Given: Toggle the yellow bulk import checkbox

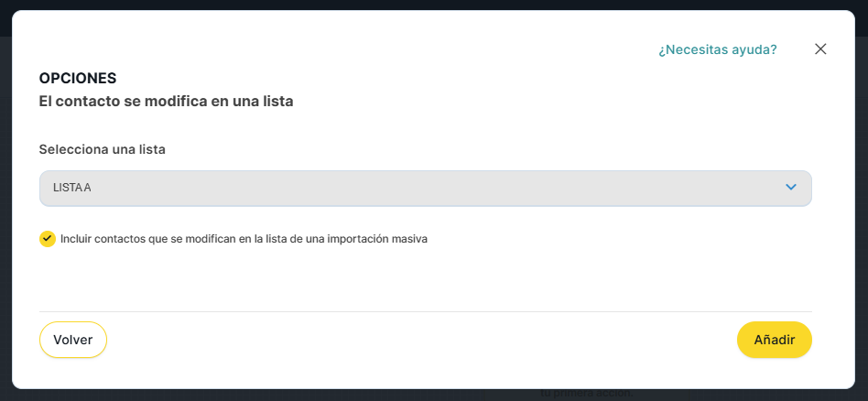Looking at the screenshot, I should [x=48, y=239].
